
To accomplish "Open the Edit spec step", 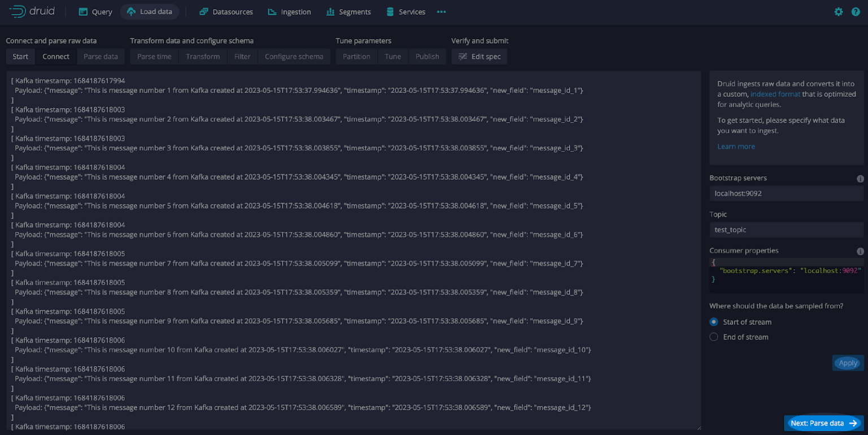I will click(479, 57).
